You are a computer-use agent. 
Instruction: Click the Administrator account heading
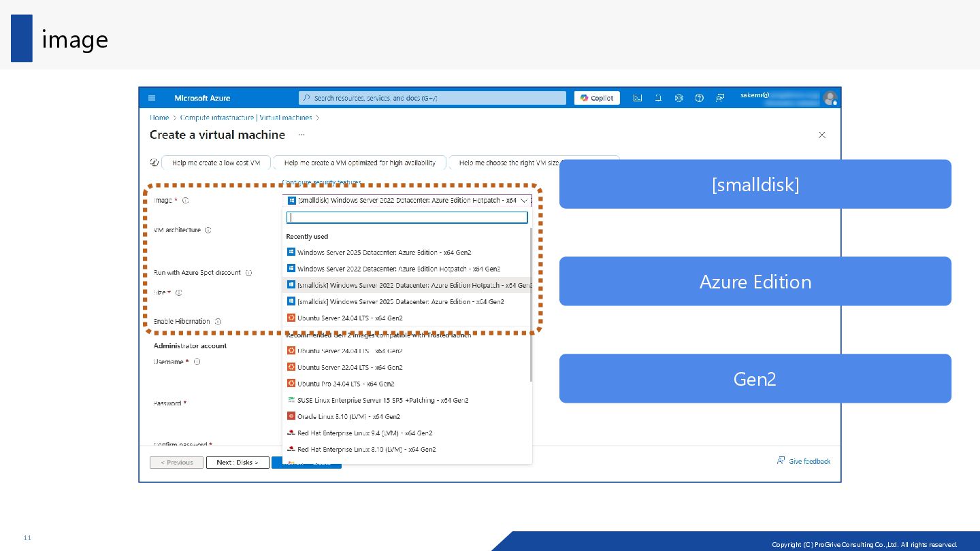(190, 346)
